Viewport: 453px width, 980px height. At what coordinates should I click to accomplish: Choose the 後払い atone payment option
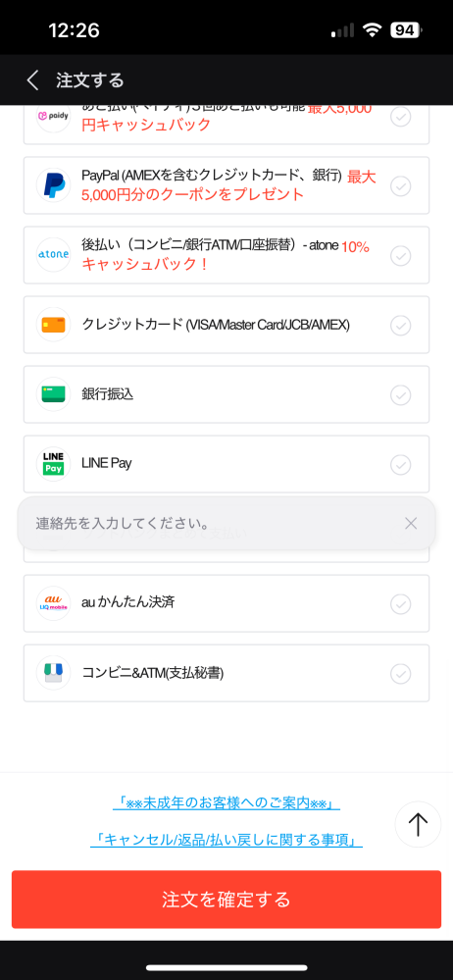pyautogui.click(x=226, y=255)
